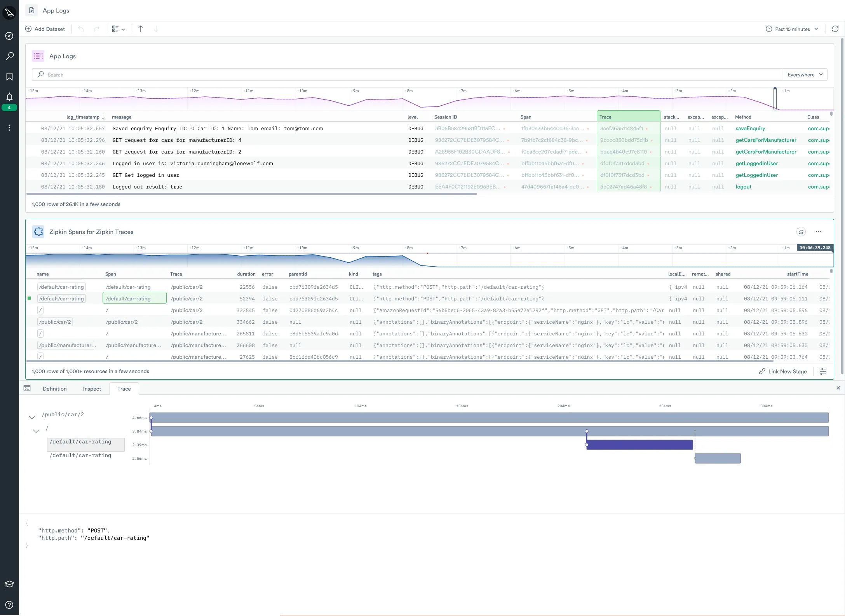
Task: Click the 10:06:39.248 timestamp label
Action: click(x=815, y=248)
